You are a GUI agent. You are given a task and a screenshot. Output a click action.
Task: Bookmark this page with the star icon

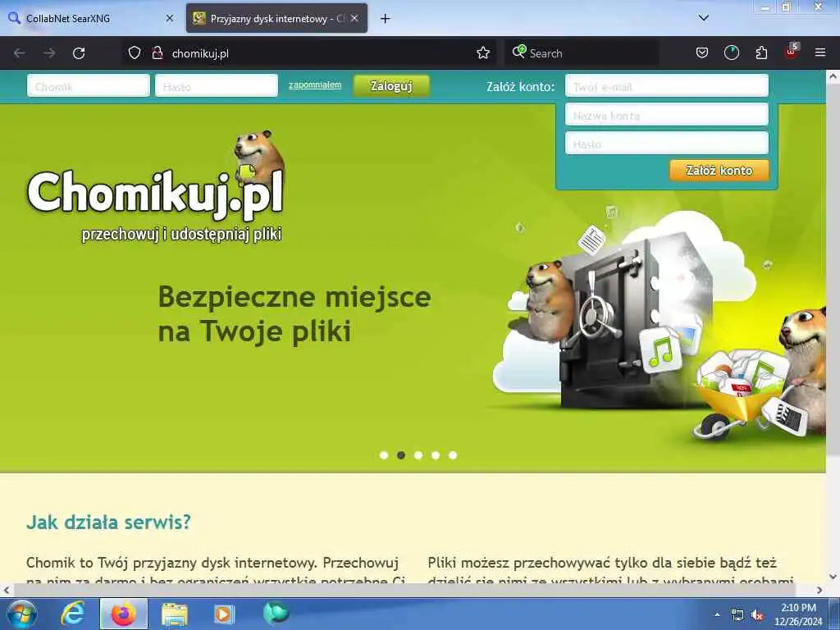pyautogui.click(x=482, y=53)
